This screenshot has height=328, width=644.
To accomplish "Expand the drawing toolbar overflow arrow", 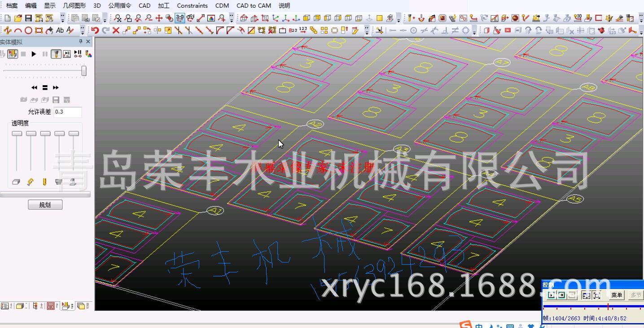I will [x=83, y=31].
